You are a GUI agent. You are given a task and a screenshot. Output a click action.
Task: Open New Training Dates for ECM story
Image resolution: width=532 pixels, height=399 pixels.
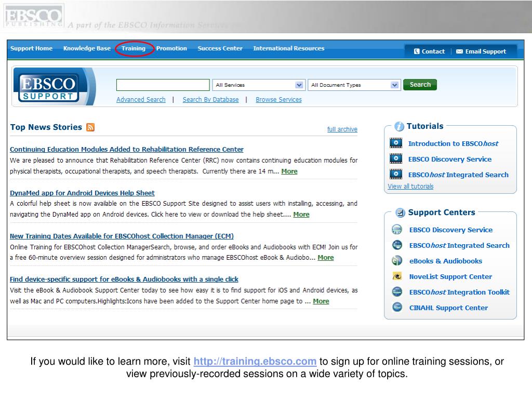point(122,236)
